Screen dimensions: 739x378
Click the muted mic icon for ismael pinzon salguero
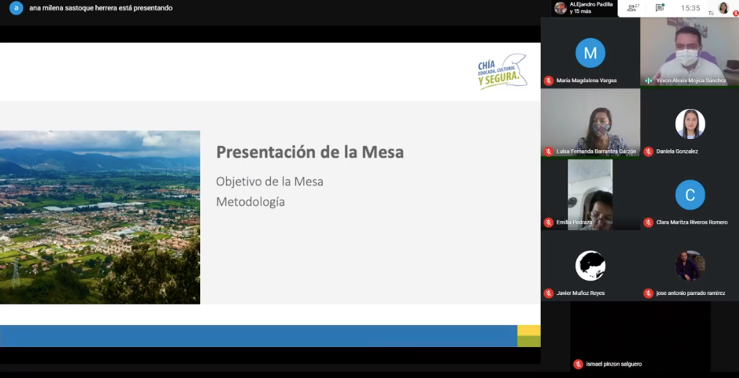click(578, 364)
